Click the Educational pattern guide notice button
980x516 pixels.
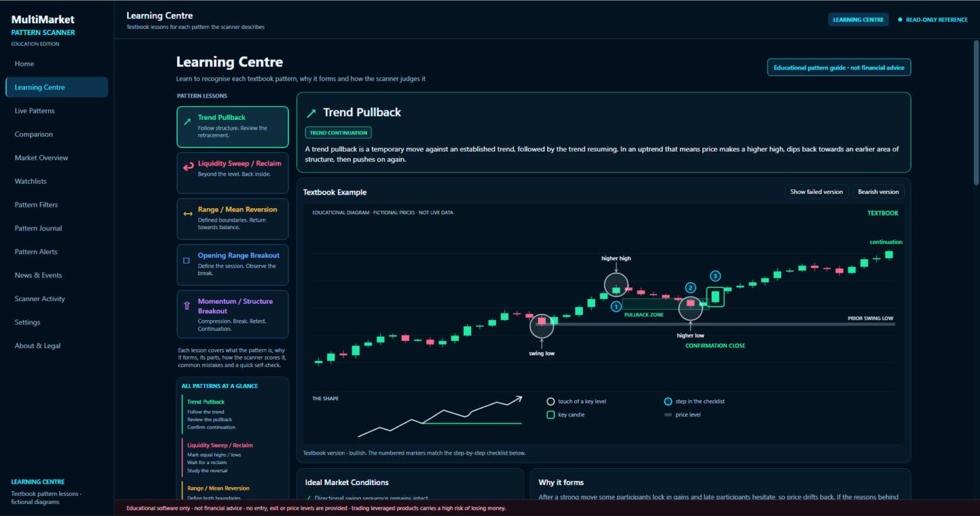839,67
